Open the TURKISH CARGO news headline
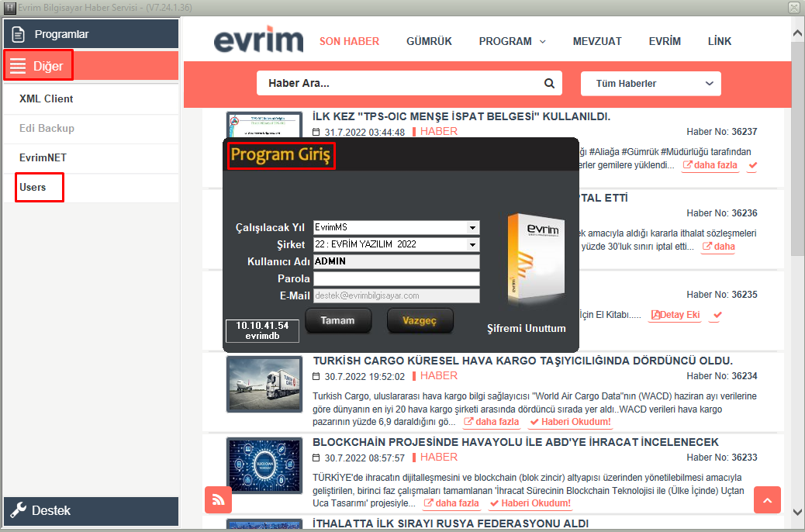Image resolution: width=805 pixels, height=532 pixels. [x=523, y=361]
